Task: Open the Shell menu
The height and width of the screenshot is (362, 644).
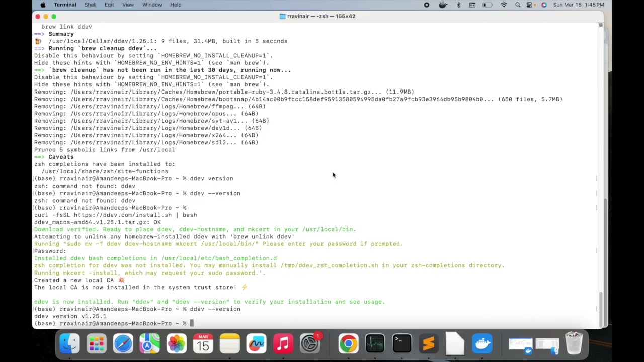Action: pyautogui.click(x=90, y=5)
